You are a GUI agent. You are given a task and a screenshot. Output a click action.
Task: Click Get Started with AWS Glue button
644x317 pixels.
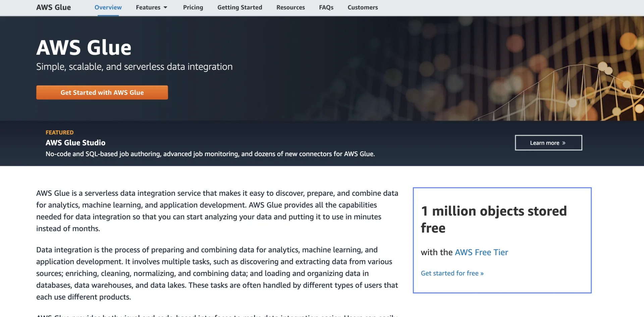point(102,92)
